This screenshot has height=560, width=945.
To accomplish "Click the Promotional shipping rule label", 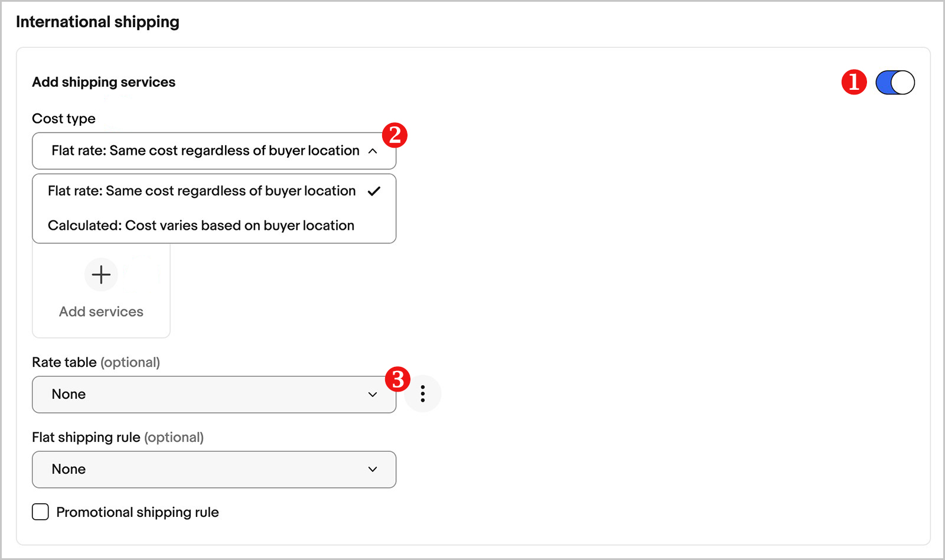I will click(136, 512).
